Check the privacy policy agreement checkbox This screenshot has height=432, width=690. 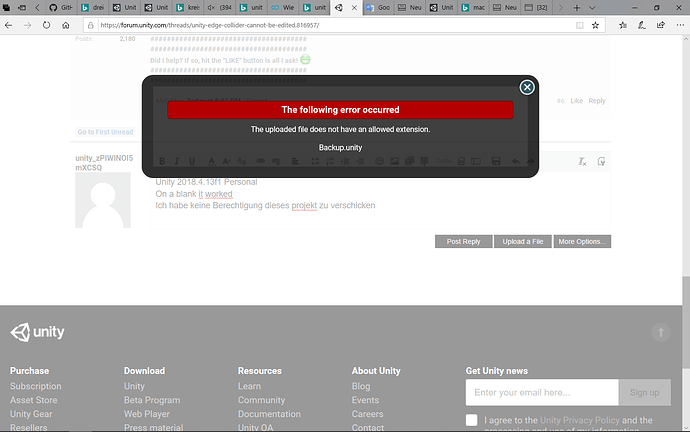pos(471,420)
